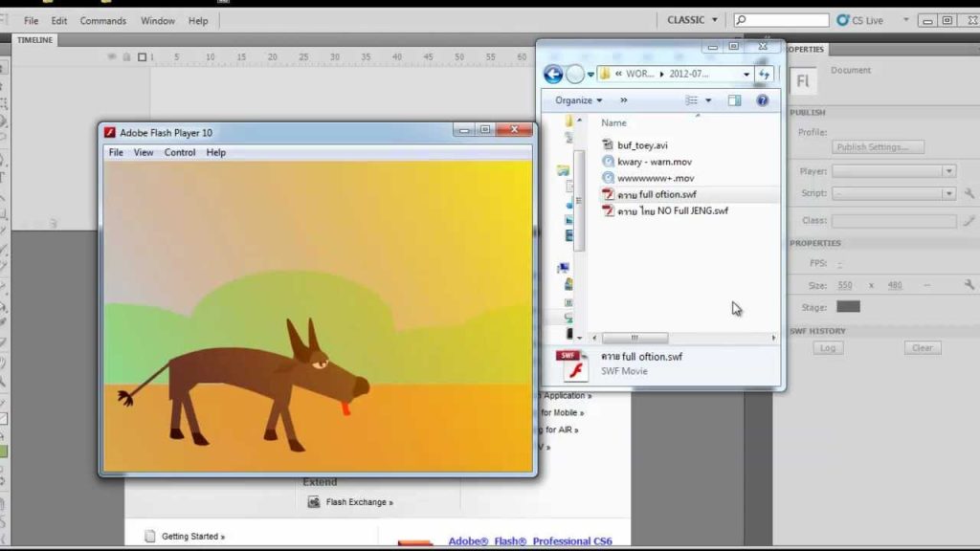Open the Getting Started » link
The height and width of the screenshot is (551, 980).
pos(193,537)
